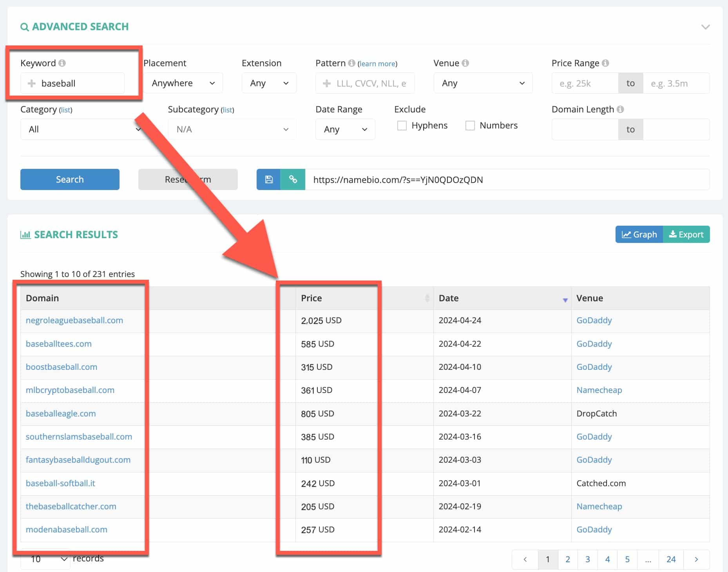Viewport: 728px width, 572px height.
Task: Go to next results page arrow
Action: click(696, 559)
